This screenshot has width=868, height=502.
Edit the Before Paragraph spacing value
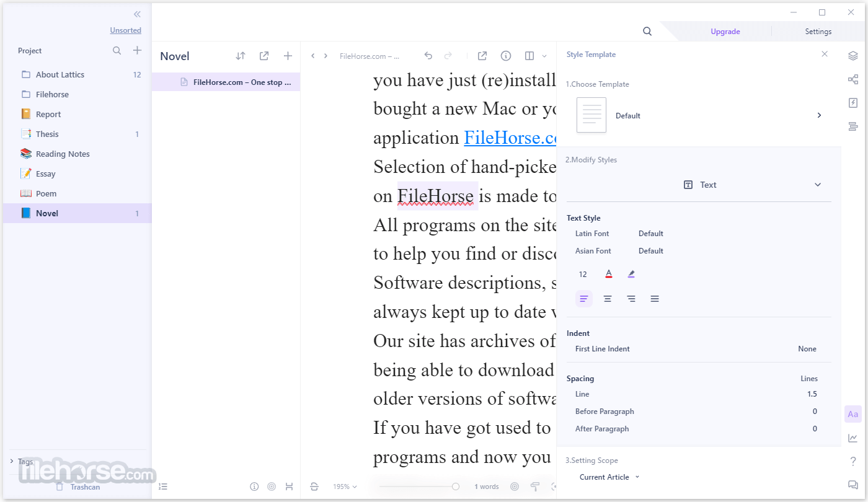coord(815,412)
